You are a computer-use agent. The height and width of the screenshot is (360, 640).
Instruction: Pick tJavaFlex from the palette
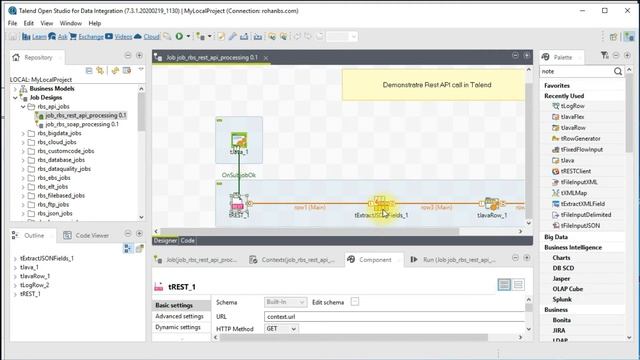(x=568, y=117)
